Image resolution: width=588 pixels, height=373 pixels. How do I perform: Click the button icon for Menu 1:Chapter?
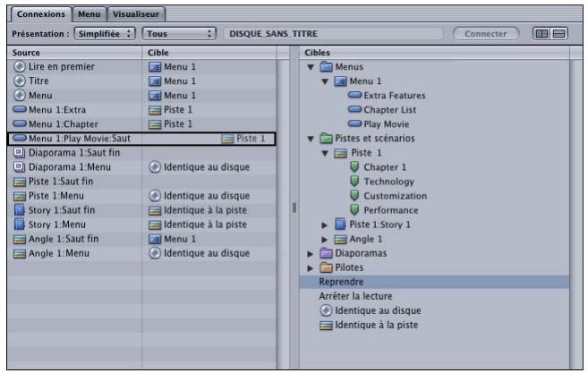(20, 123)
